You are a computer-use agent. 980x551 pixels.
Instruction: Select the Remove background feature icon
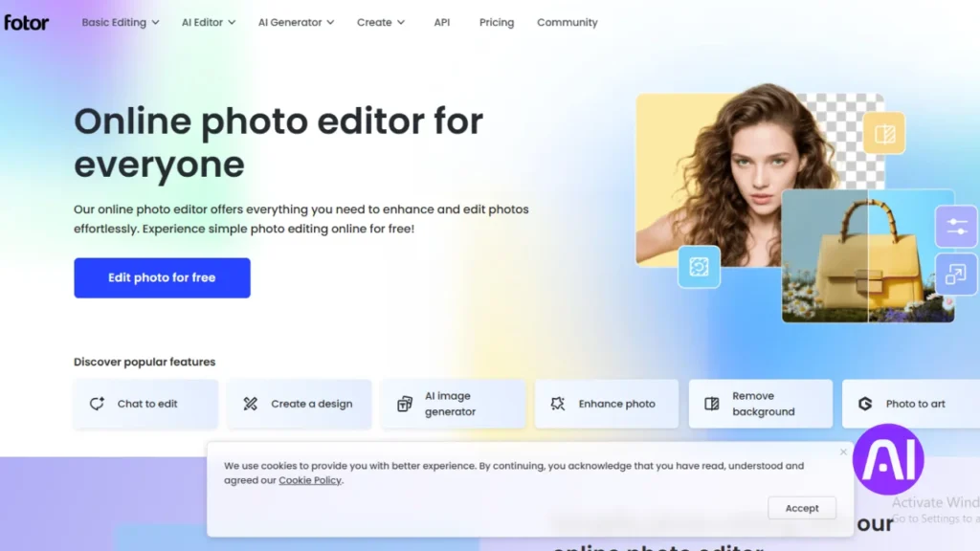(711, 404)
